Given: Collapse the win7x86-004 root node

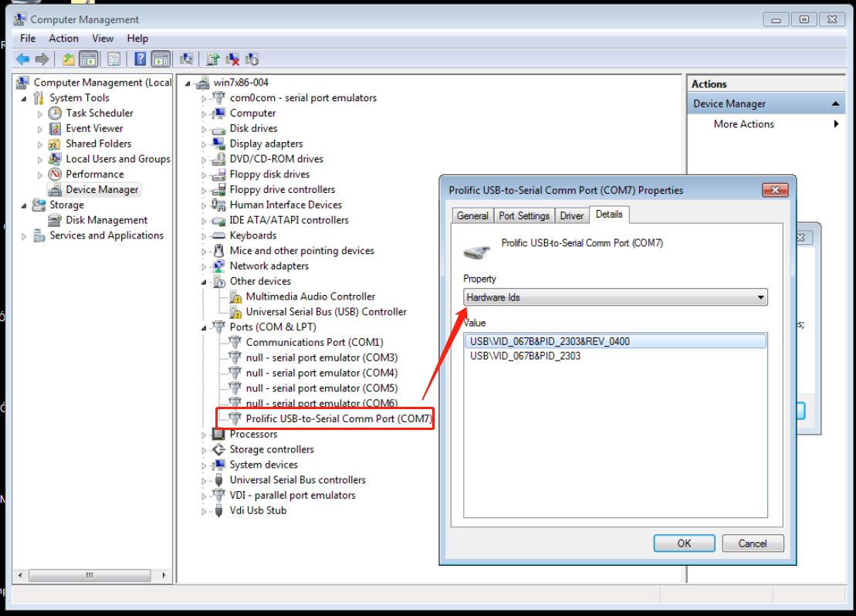Looking at the screenshot, I should point(188,83).
